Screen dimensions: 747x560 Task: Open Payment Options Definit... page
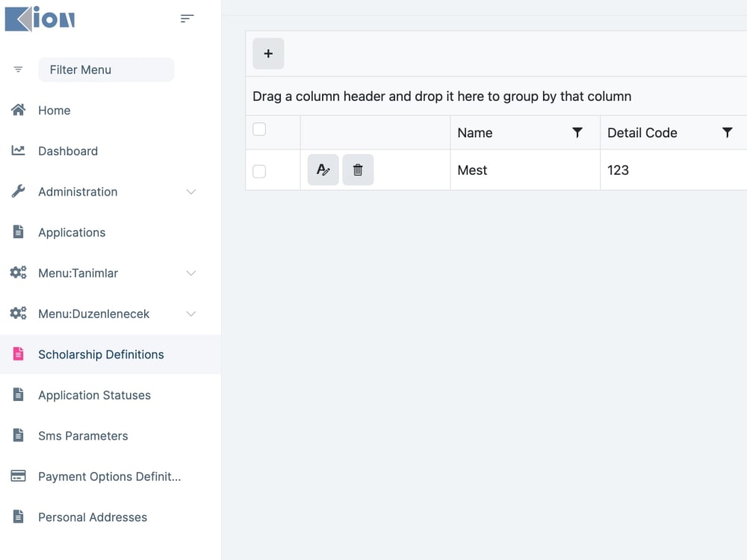110,476
